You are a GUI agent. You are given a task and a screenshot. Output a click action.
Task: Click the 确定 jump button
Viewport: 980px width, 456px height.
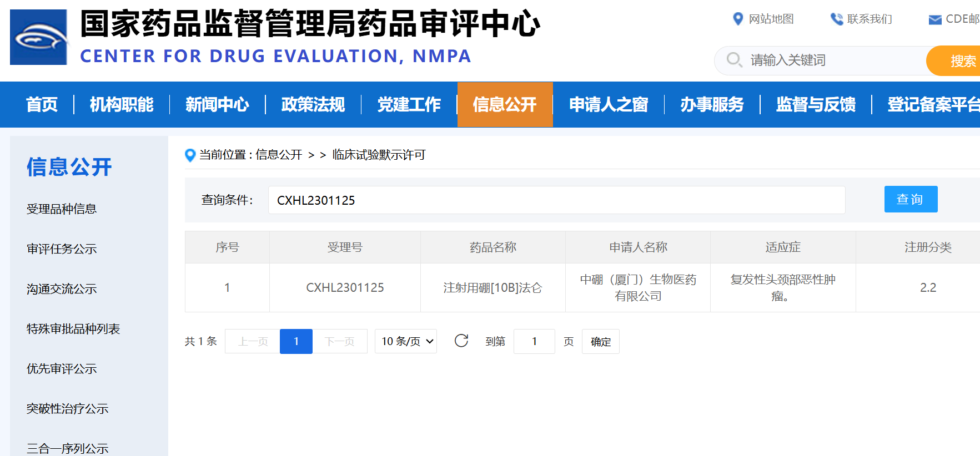[x=601, y=341]
